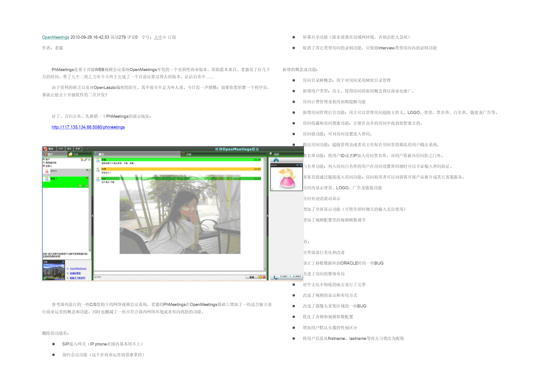
Task: Click jenny's avatar video thumbnail
Action: click(x=286, y=179)
